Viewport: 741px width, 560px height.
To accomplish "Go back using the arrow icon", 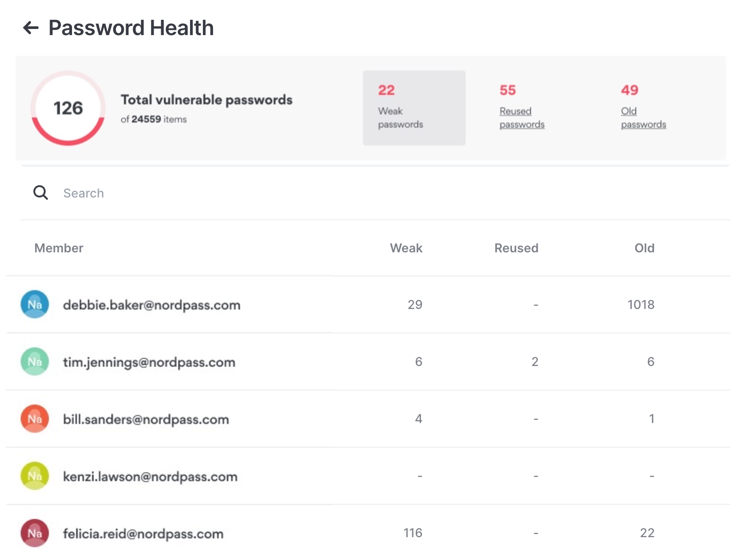I will 31,28.
